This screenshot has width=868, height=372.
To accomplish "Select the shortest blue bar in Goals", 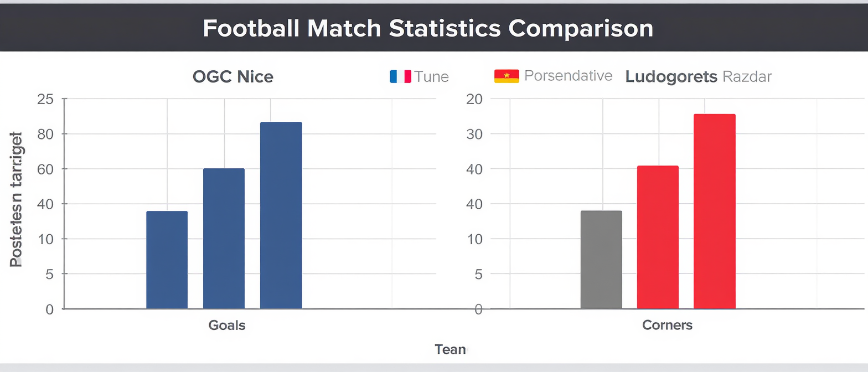I will [167, 260].
